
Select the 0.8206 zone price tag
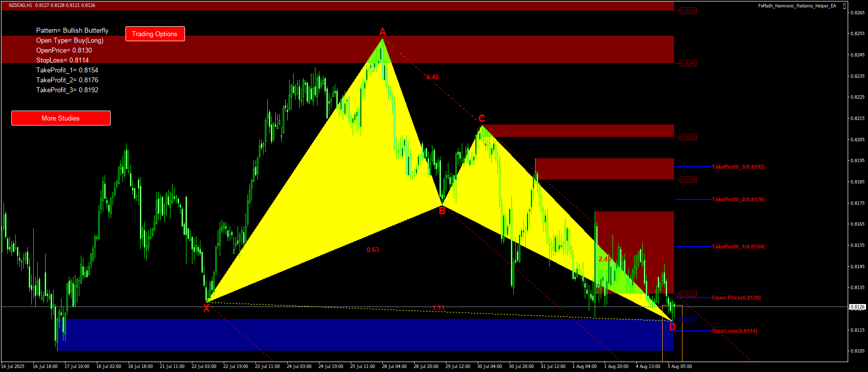[x=688, y=137]
